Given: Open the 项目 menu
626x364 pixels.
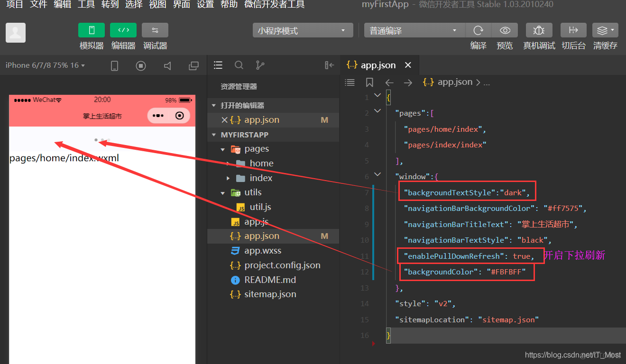Looking at the screenshot, I should click(x=14, y=5).
